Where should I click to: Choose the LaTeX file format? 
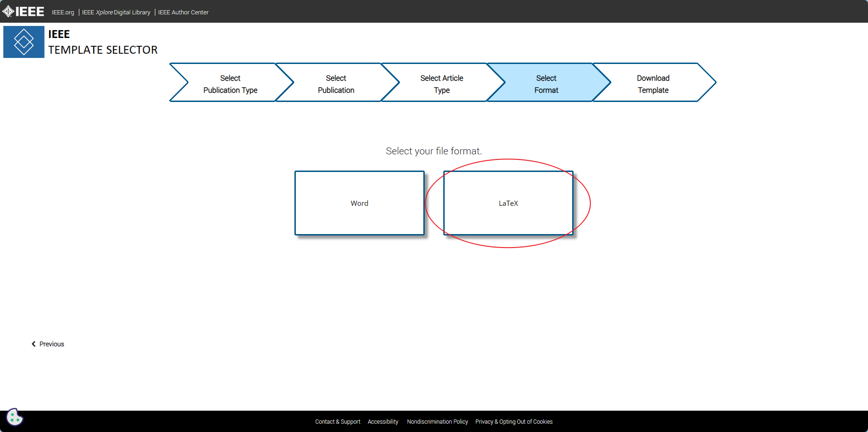(x=508, y=203)
